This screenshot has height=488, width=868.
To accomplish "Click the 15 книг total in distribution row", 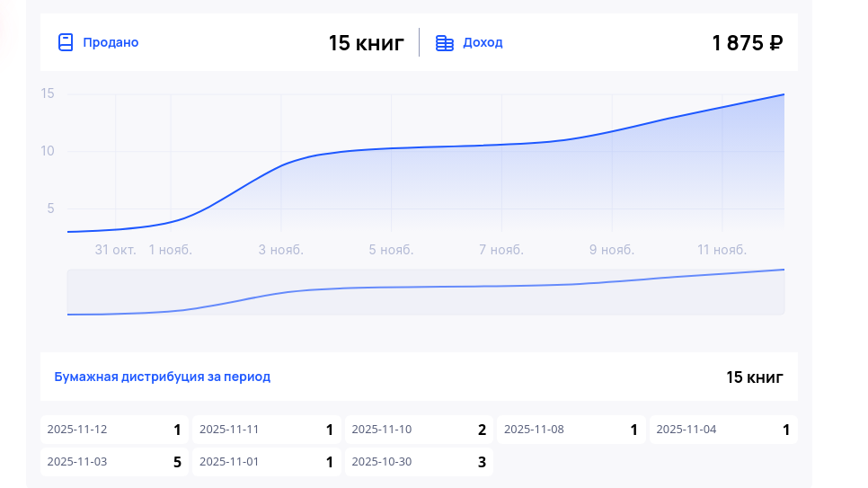I will 755,377.
